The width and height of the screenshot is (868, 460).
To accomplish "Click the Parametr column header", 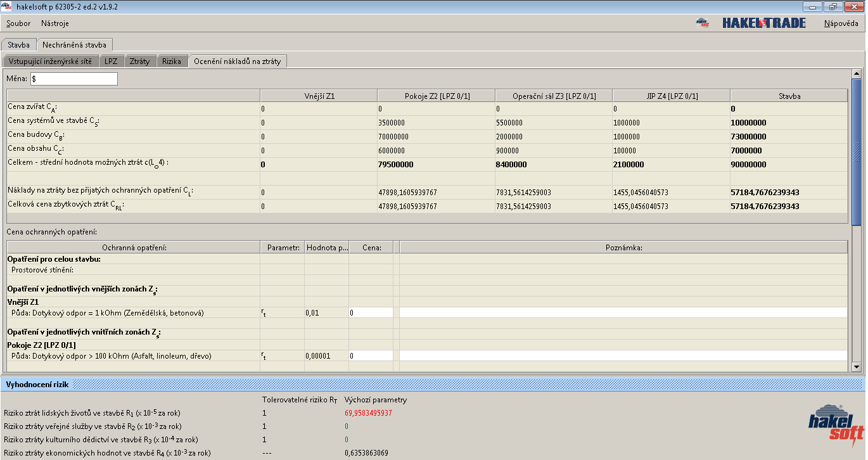I will click(x=283, y=247).
